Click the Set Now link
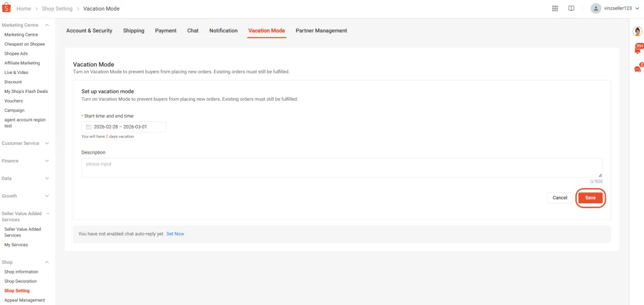 click(175, 234)
